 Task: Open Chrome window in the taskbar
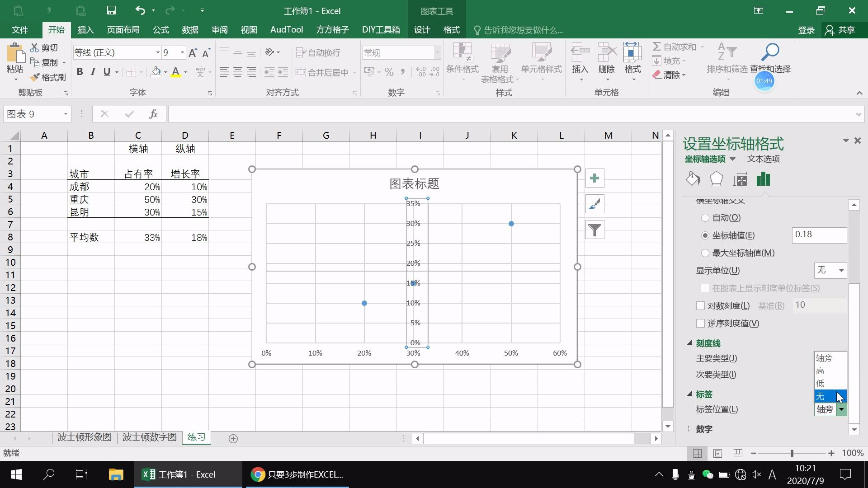point(297,474)
